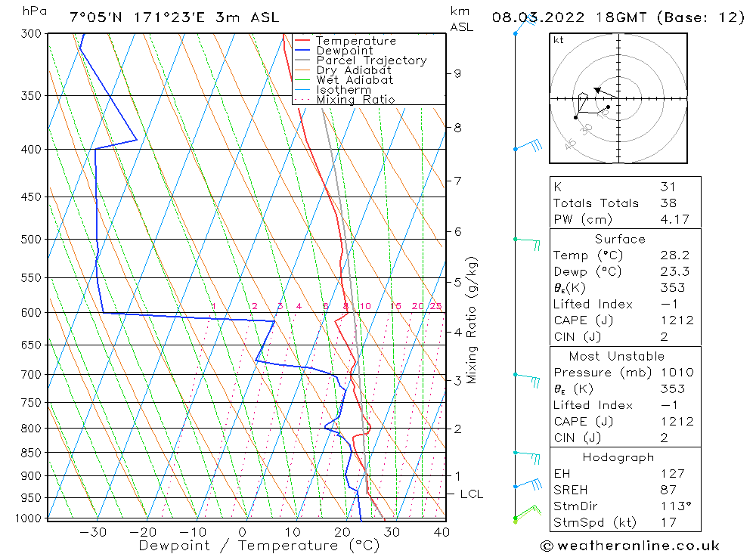Click the EH value 127
The height and width of the screenshot is (554, 756).
tap(673, 473)
